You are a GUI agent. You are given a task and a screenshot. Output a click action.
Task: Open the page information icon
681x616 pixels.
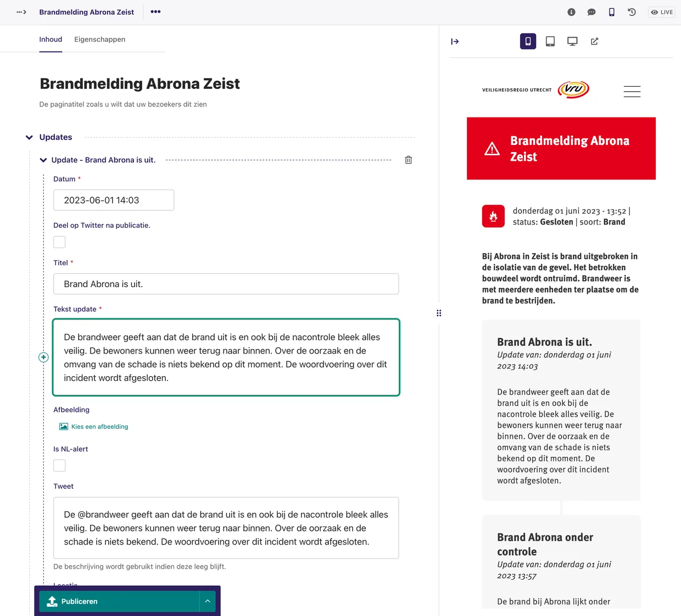[571, 12]
